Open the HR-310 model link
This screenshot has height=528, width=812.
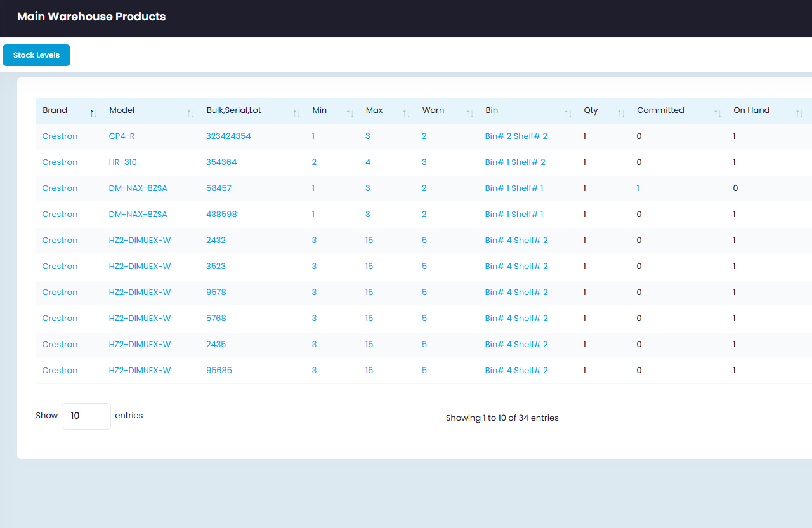click(x=122, y=162)
